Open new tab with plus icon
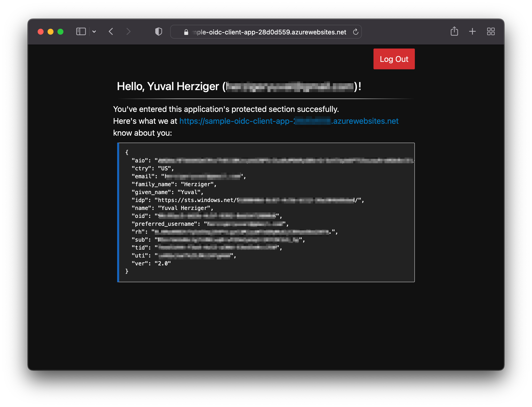This screenshot has width=532, height=407. click(472, 31)
